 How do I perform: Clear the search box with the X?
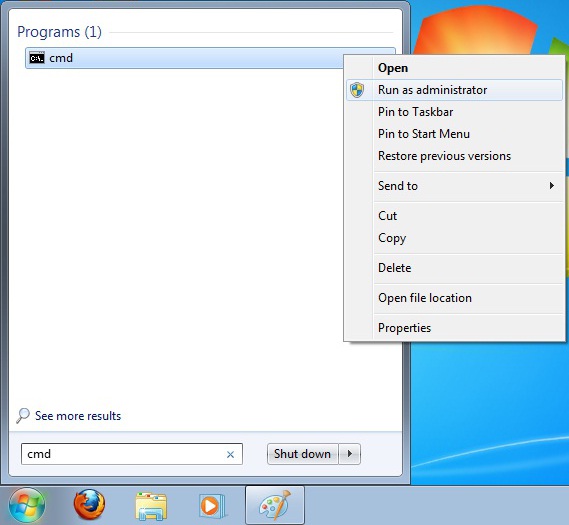(x=230, y=454)
